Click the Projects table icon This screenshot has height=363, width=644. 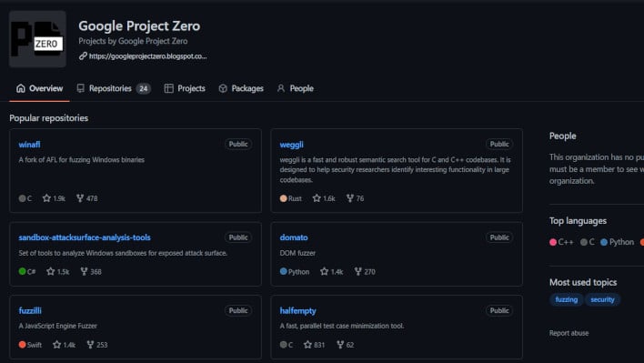[169, 88]
